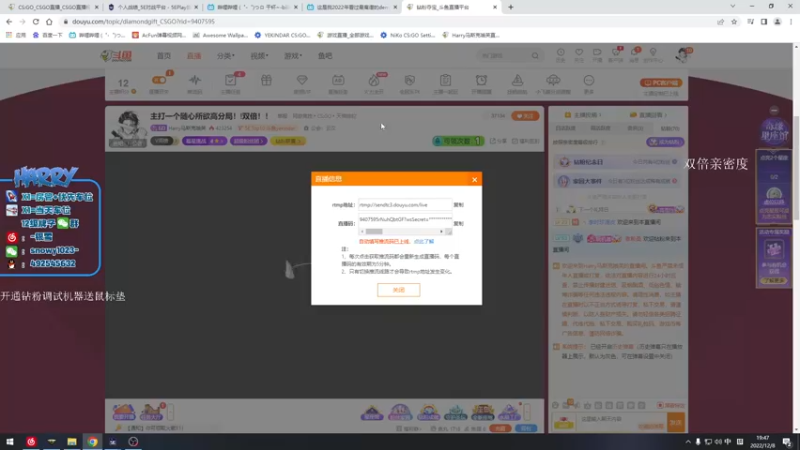Click the streamer avatar thumbnail
The height and width of the screenshot is (450, 800).
[x=128, y=128]
